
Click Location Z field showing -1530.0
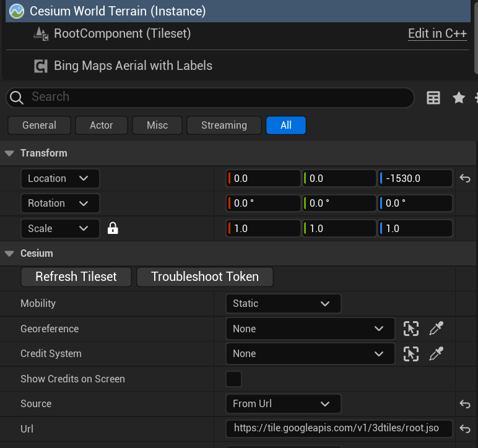click(x=415, y=178)
